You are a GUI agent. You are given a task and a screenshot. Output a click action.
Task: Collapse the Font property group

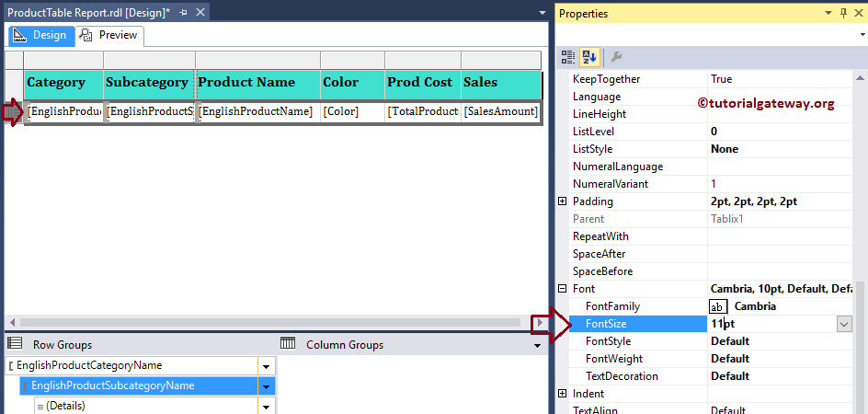click(x=563, y=289)
